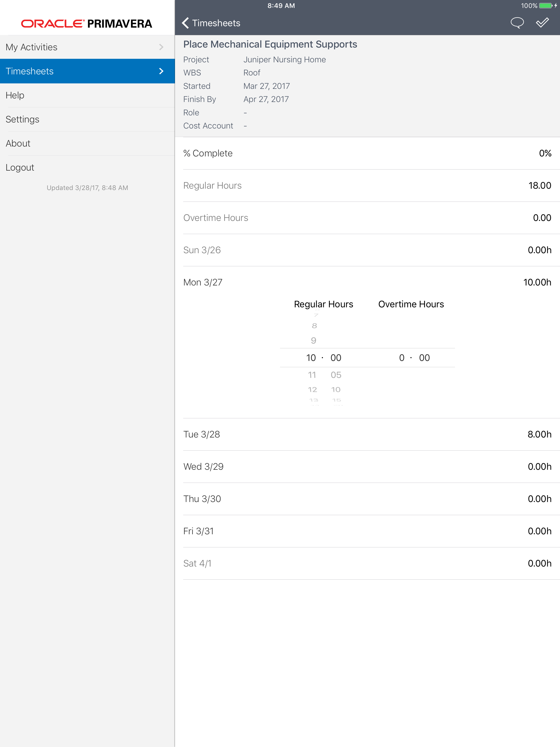Viewport: 560px width, 747px height.
Task: Click the Oracle Primavera logo
Action: tap(87, 24)
